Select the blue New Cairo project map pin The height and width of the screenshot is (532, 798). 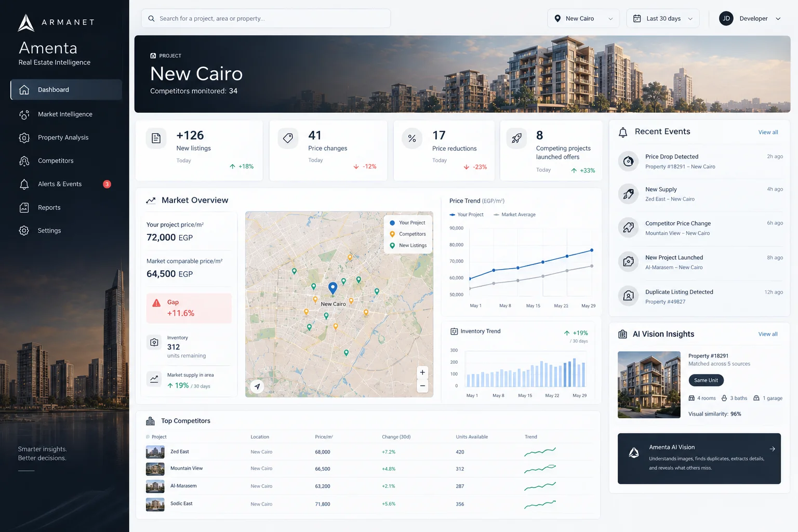click(333, 288)
